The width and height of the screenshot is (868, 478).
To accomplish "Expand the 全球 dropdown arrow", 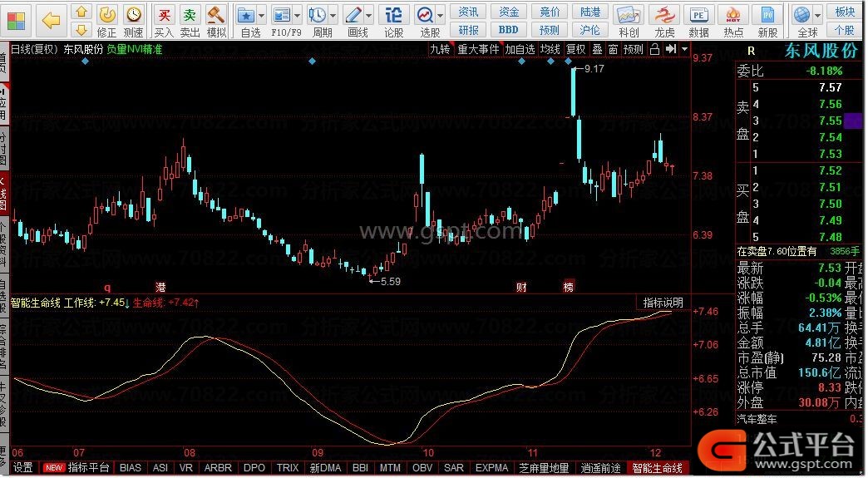I will (x=816, y=16).
